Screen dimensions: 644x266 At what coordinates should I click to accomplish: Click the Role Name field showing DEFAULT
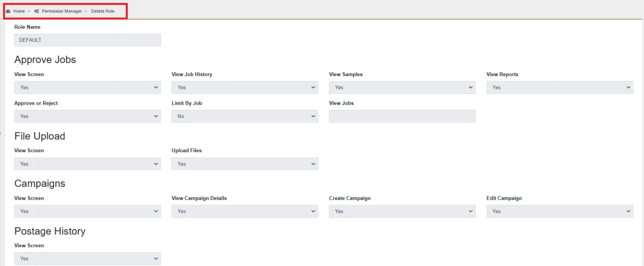88,40
